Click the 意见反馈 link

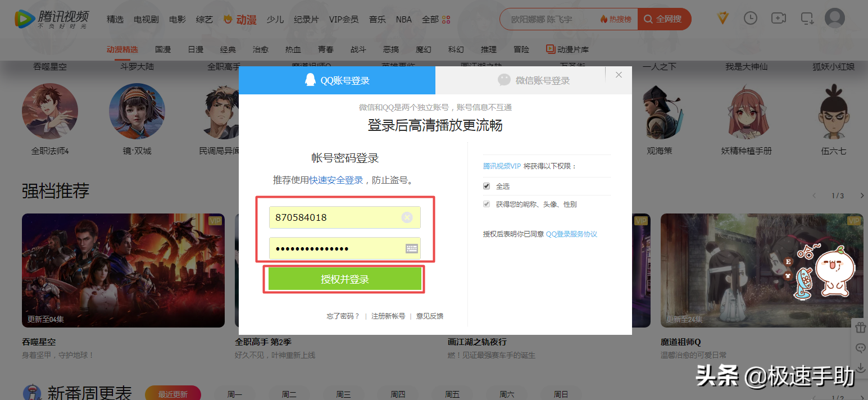point(430,316)
